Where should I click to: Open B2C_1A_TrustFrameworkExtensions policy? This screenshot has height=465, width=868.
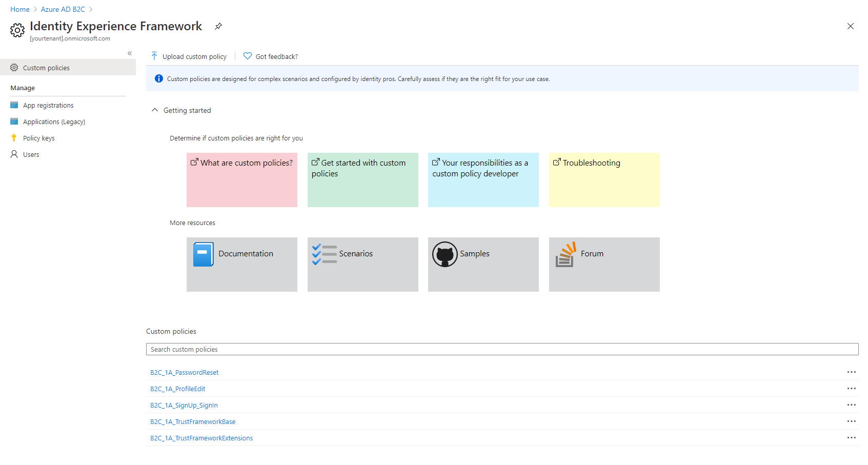coord(201,438)
